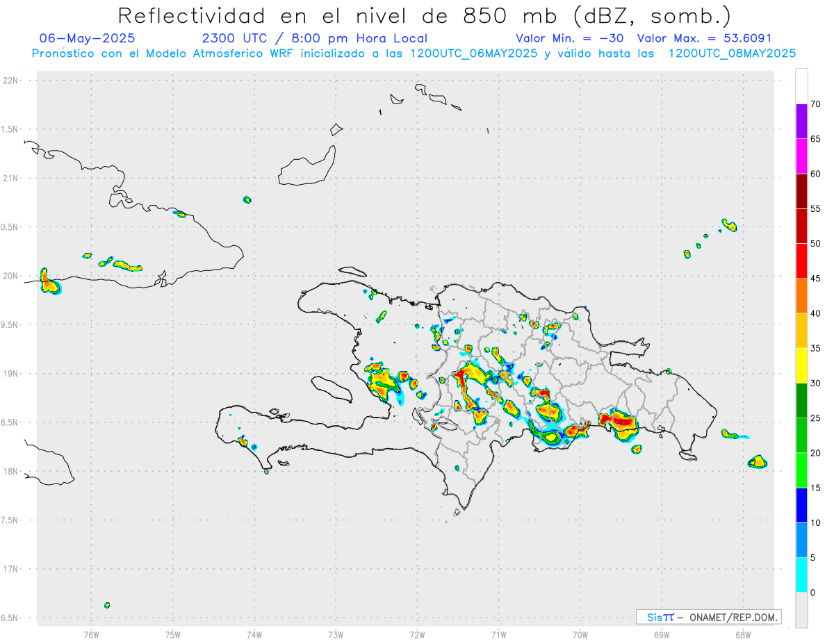
Task: Select the '71W' longitude label
Action: [498, 635]
